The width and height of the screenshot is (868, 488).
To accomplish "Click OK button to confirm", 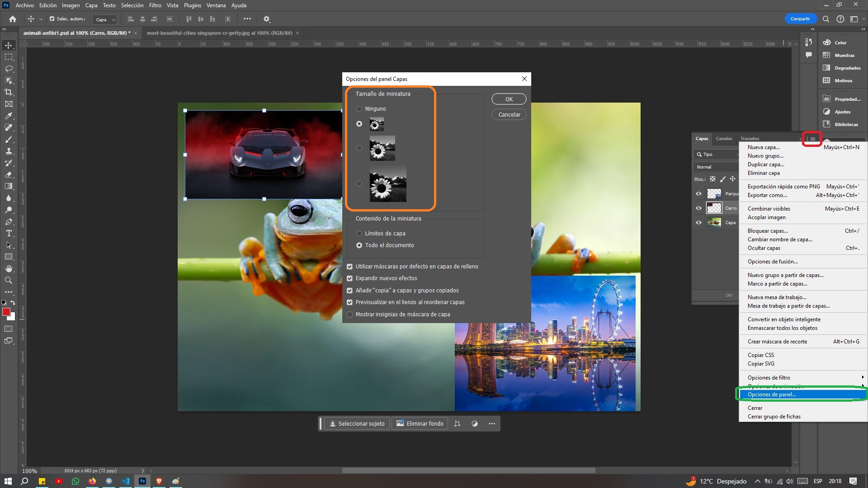I will coord(509,99).
